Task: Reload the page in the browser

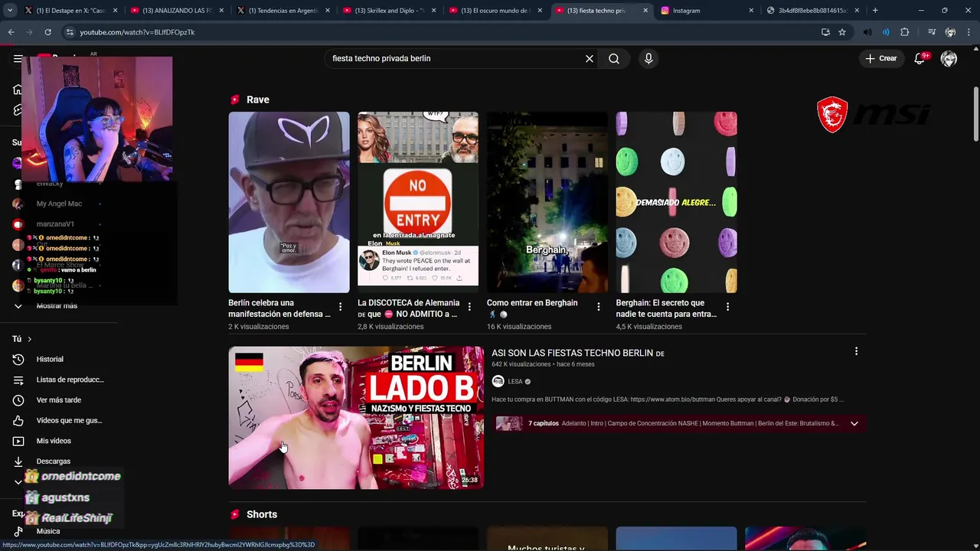Action: coord(47,32)
